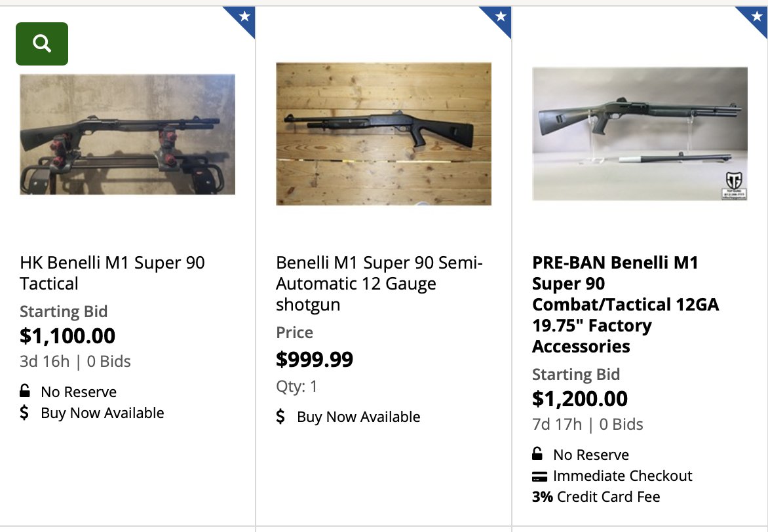Click the $1,200.00 starting bid

pos(580,398)
